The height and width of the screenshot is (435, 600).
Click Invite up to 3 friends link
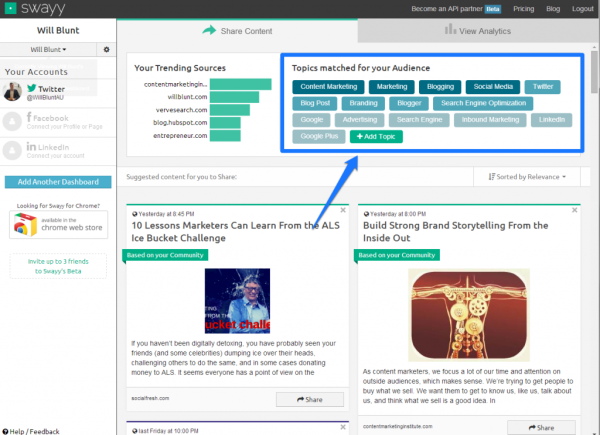[58, 266]
